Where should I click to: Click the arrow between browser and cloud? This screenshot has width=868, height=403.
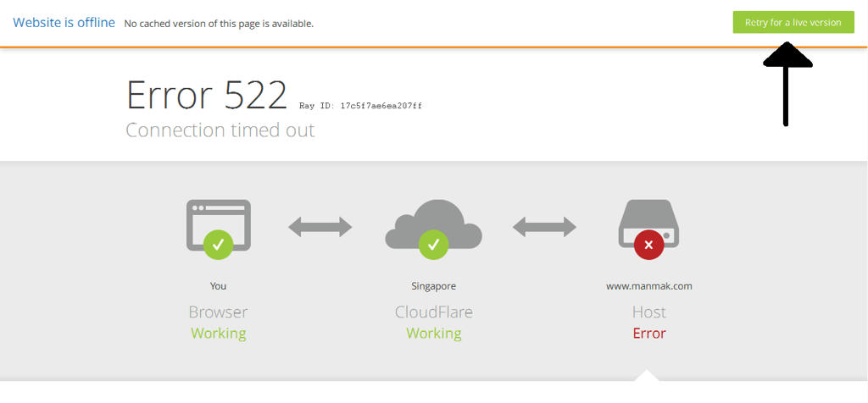tap(320, 227)
